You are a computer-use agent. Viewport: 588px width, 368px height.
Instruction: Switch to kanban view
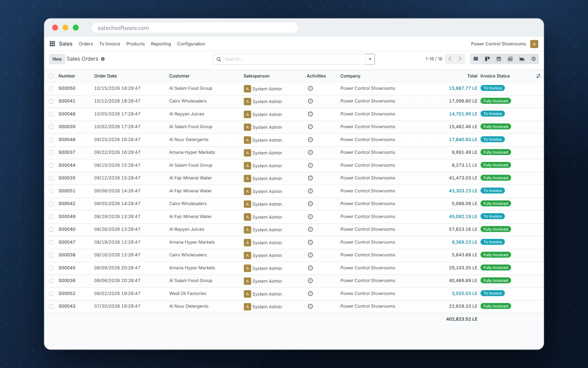(x=487, y=59)
